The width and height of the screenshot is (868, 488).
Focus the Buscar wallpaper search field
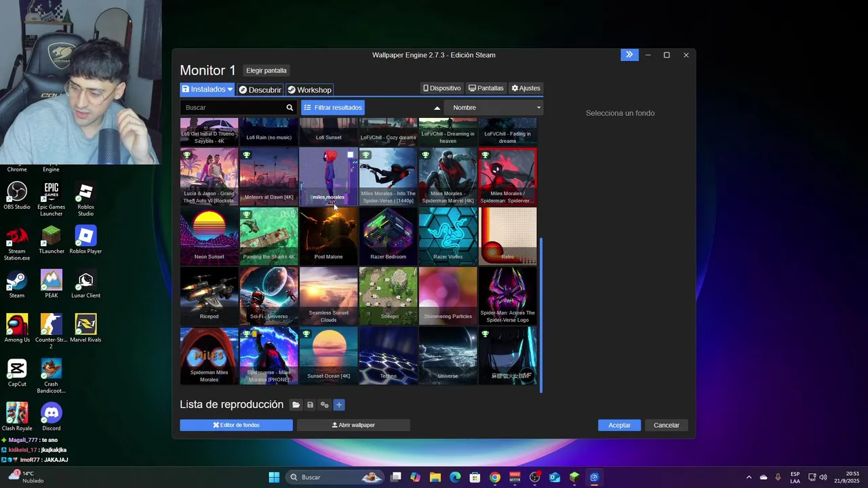click(x=232, y=108)
